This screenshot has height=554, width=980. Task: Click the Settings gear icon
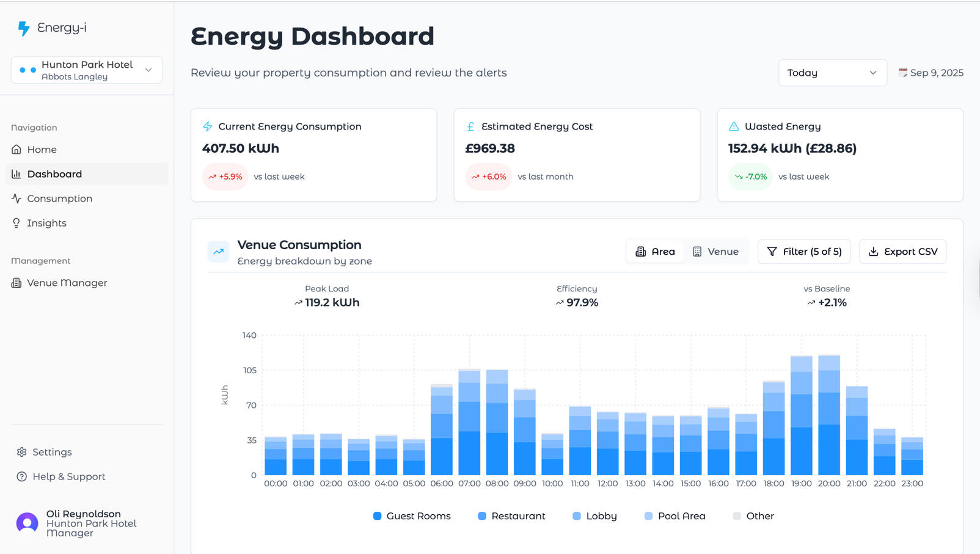coord(21,452)
